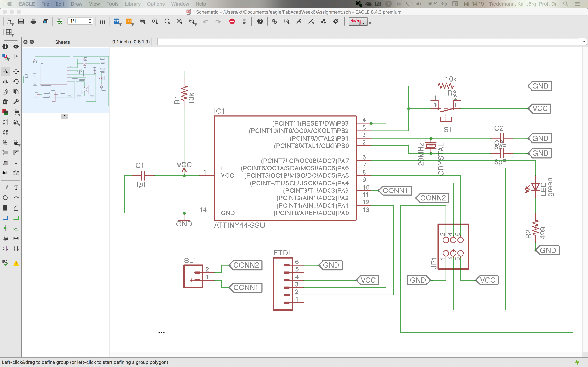588x367 pixels.
Task: Select the Move tool
Action: (16, 71)
